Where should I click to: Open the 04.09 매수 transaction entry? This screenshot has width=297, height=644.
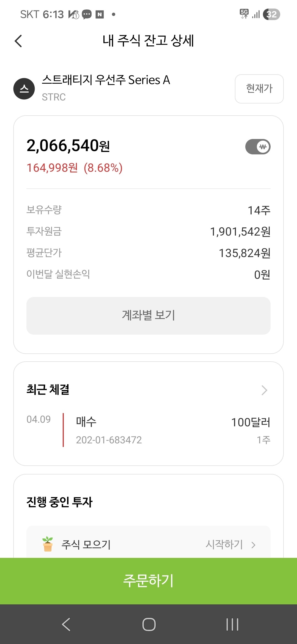pos(148,430)
